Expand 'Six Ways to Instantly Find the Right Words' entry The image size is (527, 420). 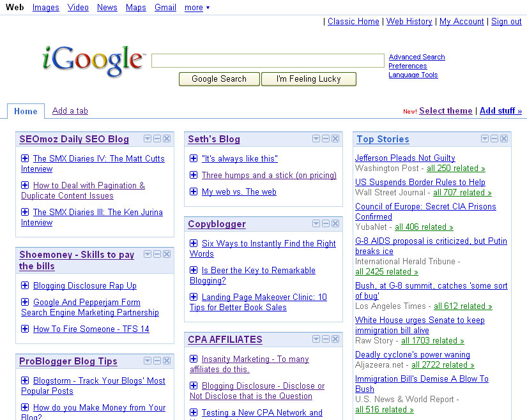[194, 243]
